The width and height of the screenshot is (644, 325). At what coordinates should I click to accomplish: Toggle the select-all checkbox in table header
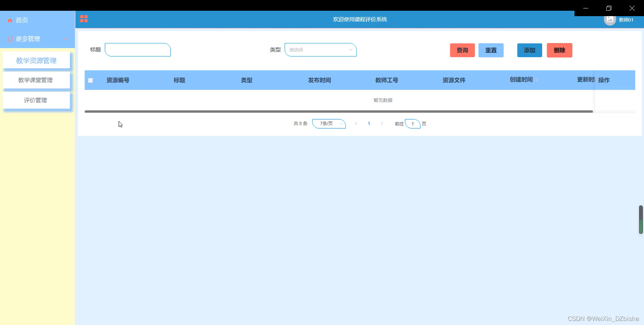(90, 80)
